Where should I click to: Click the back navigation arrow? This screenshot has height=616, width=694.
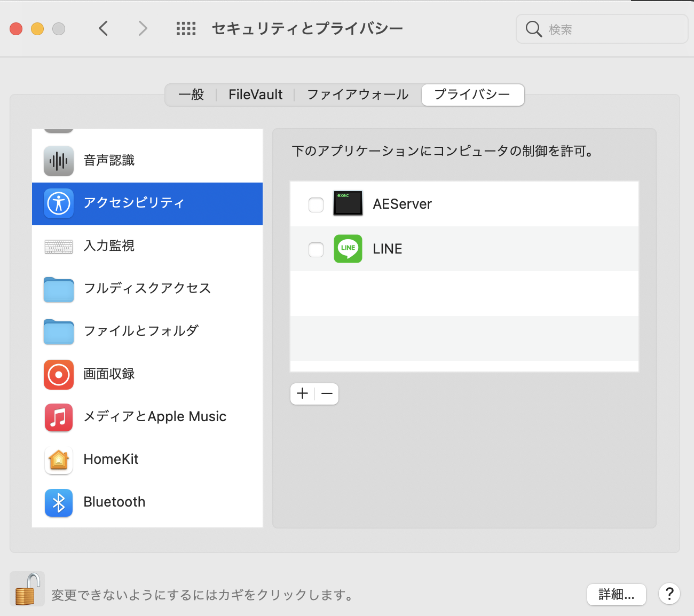(x=104, y=28)
